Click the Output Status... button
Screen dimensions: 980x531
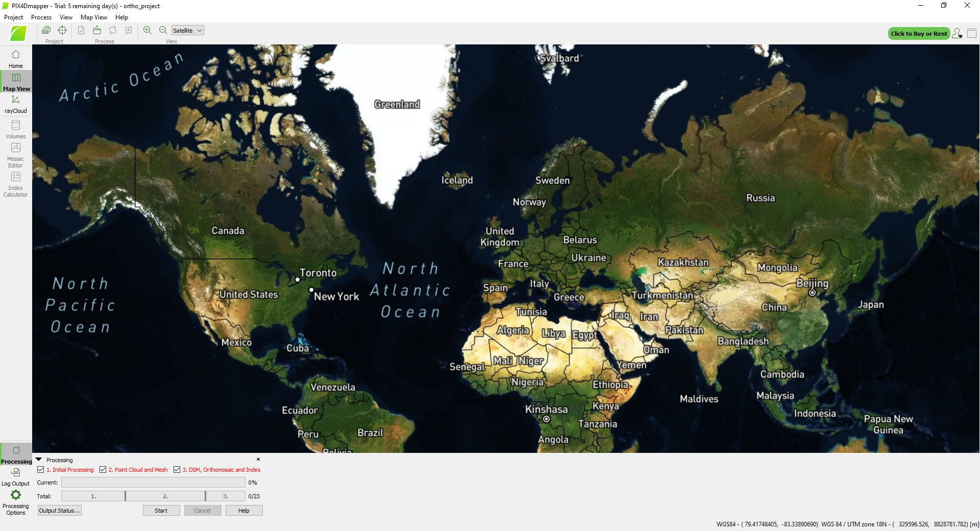click(x=59, y=511)
